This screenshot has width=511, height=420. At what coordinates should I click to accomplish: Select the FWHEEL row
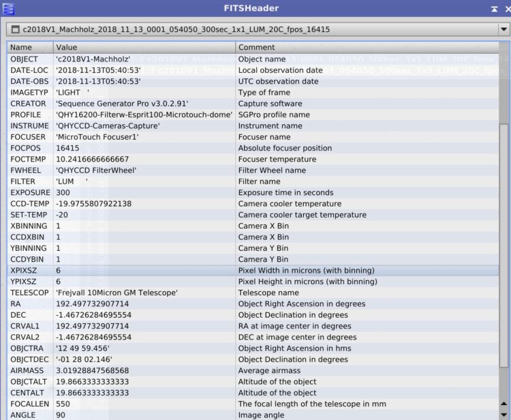pyautogui.click(x=253, y=170)
